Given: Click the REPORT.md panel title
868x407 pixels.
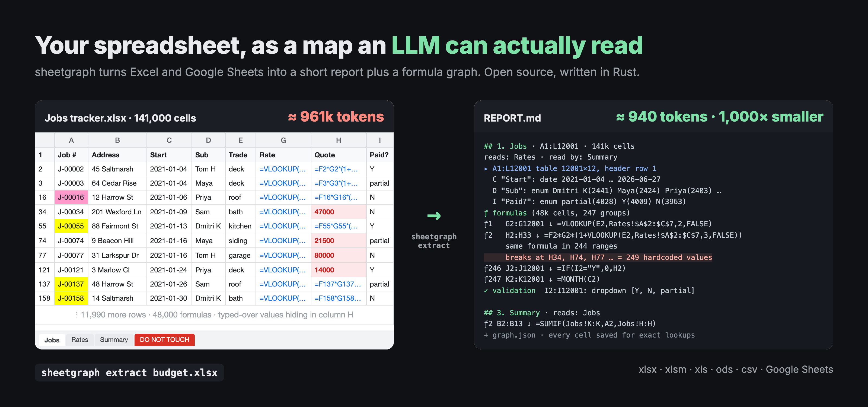Looking at the screenshot, I should [512, 118].
